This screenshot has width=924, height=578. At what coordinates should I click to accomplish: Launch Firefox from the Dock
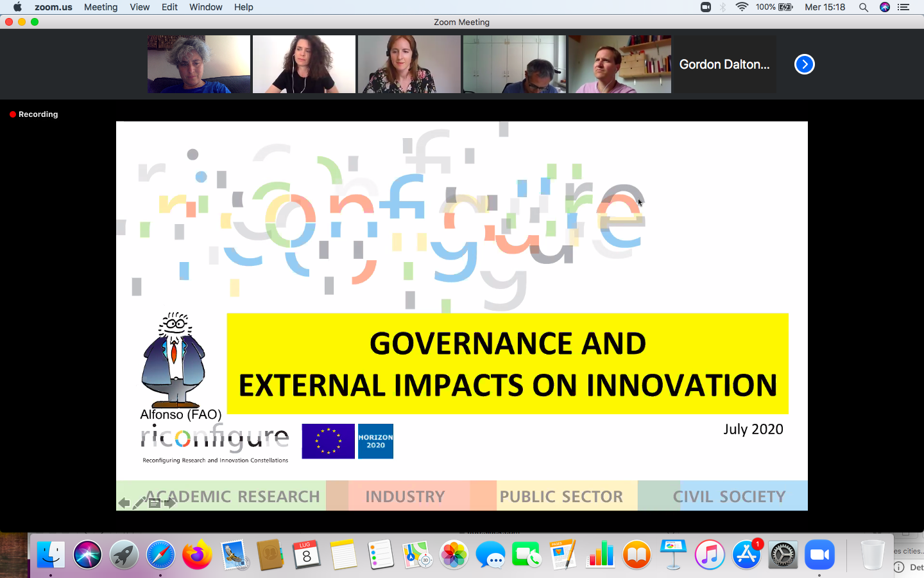click(197, 555)
